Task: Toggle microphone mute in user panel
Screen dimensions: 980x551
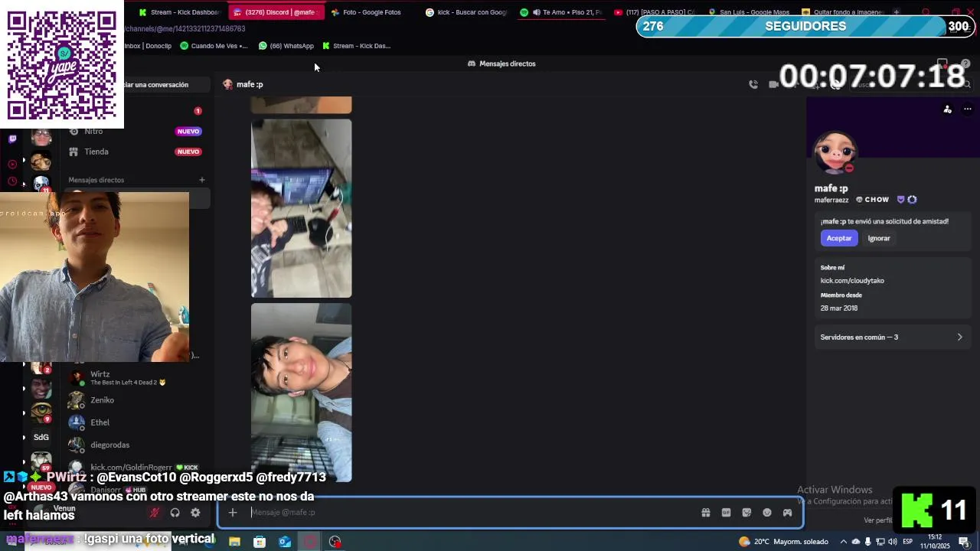Action: [155, 513]
